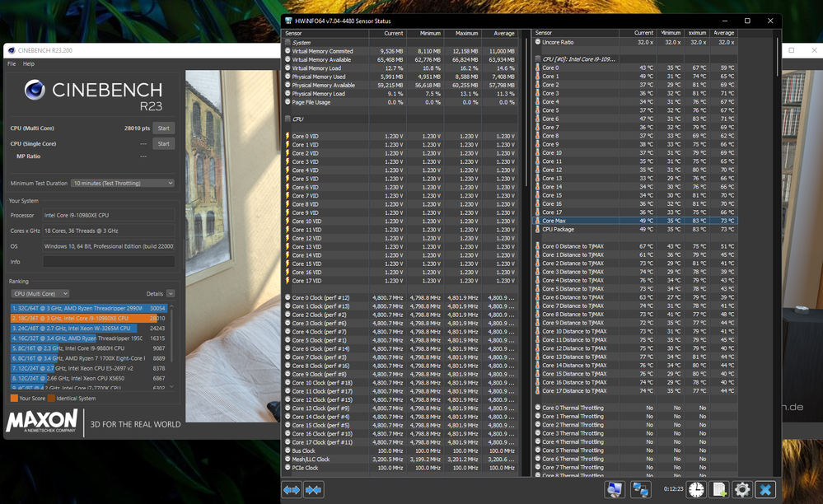Image resolution: width=823 pixels, height=504 pixels.
Task: Select the Core 10 Clock (perf #18) row
Action: point(401,382)
